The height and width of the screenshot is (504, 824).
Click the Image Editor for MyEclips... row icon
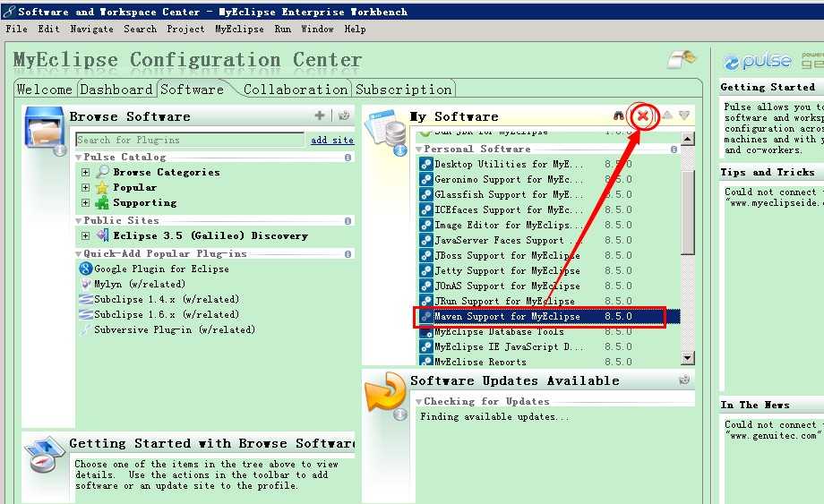tap(425, 225)
